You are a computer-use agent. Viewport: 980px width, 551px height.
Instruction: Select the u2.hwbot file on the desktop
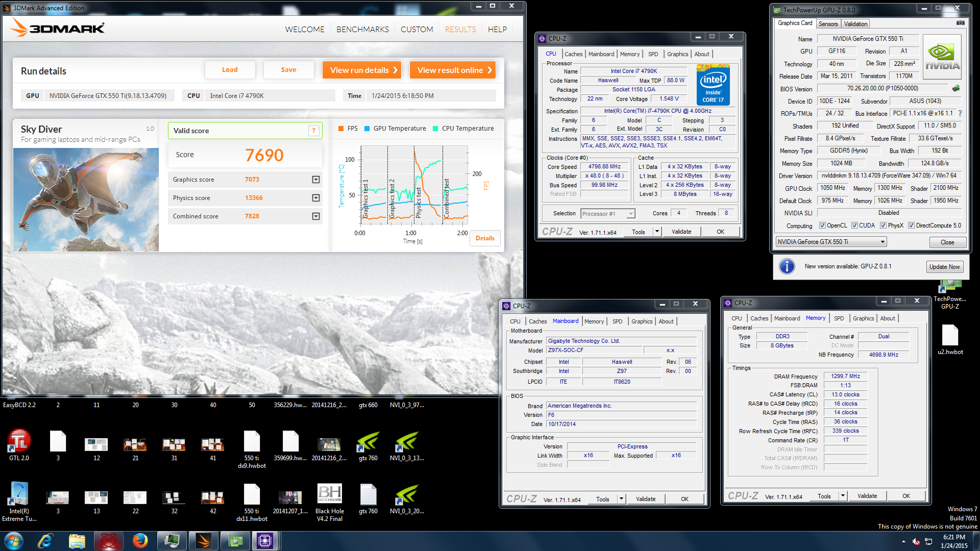[x=950, y=339]
